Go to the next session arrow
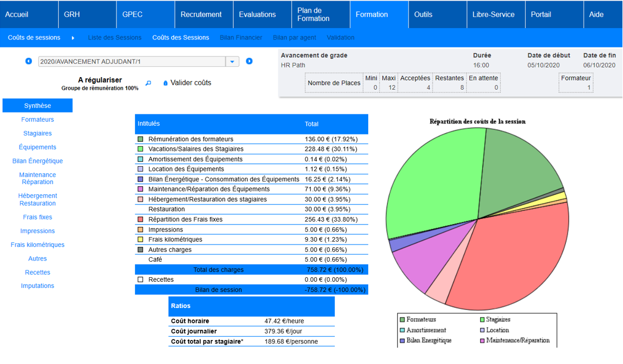The height and width of the screenshot is (364, 623). 249,61
